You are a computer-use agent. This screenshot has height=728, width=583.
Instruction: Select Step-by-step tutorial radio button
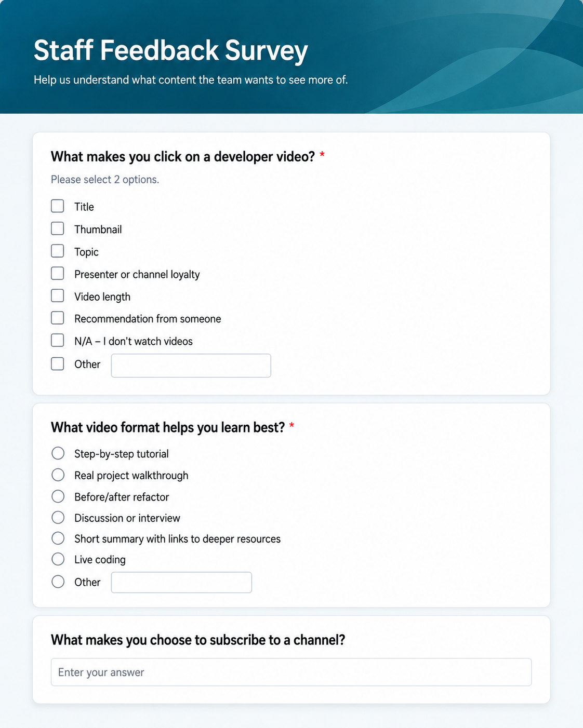(x=58, y=453)
